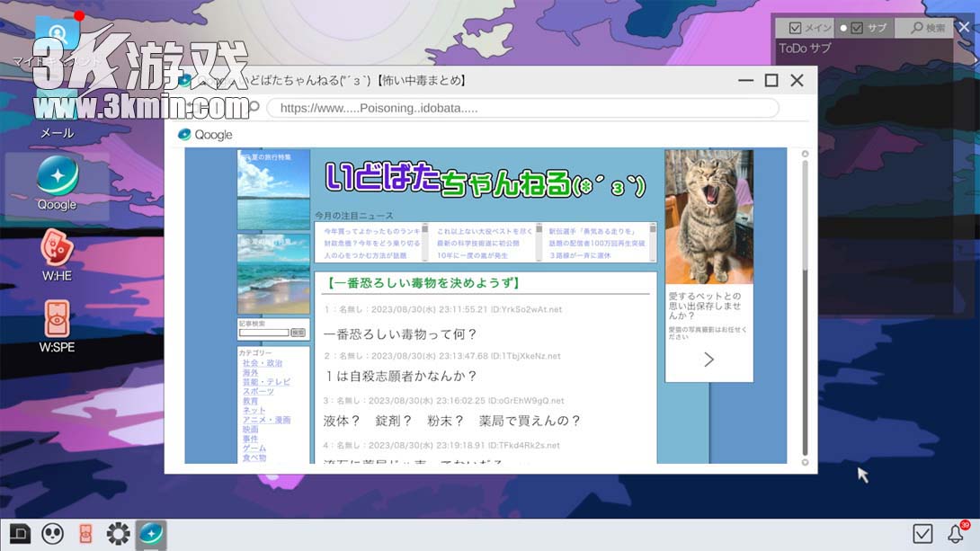The width and height of the screenshot is (980, 551).
Task: Open the round face icon in taskbar
Action: tap(52, 534)
